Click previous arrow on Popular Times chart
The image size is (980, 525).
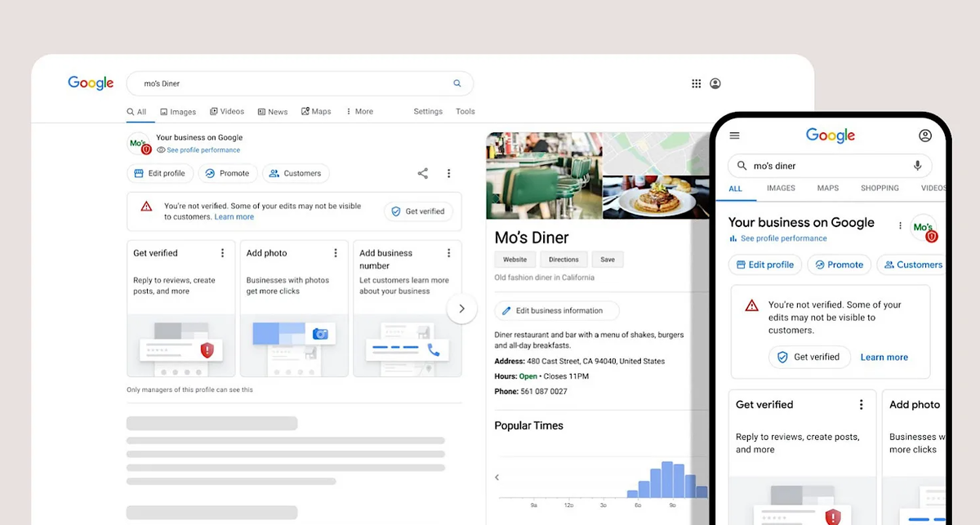497,478
